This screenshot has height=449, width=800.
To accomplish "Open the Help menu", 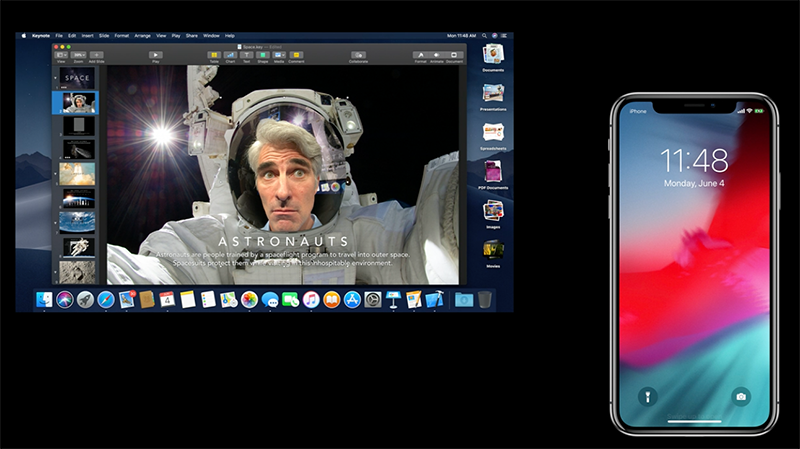I will [x=230, y=36].
